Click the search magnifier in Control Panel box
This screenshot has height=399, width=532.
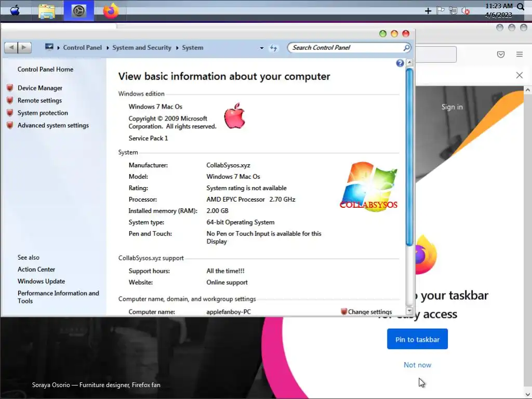(406, 47)
